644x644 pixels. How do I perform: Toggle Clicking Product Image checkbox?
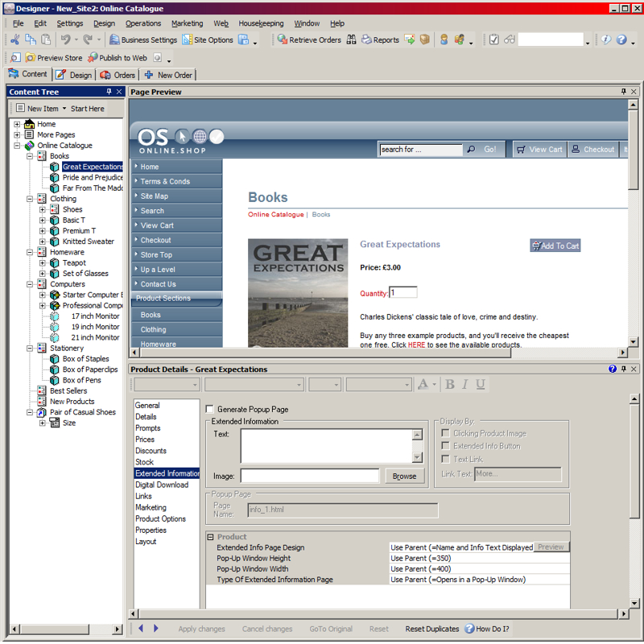point(445,433)
